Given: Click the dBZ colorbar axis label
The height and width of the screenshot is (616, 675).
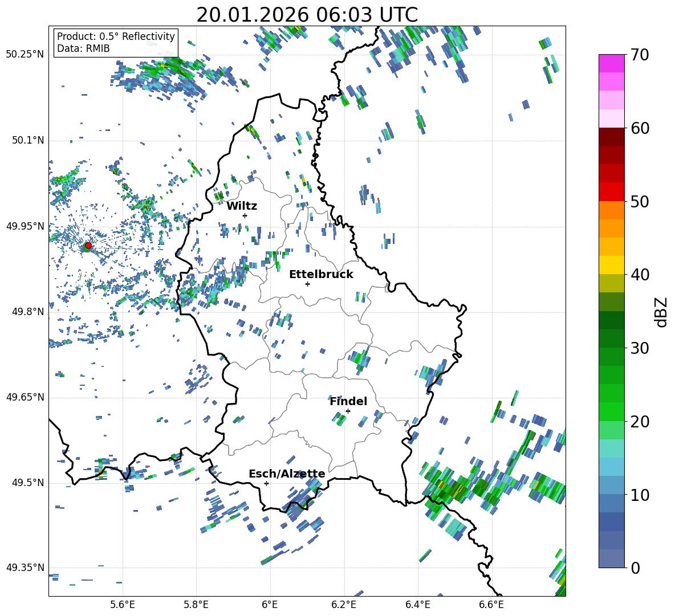Looking at the screenshot, I should (x=661, y=312).
